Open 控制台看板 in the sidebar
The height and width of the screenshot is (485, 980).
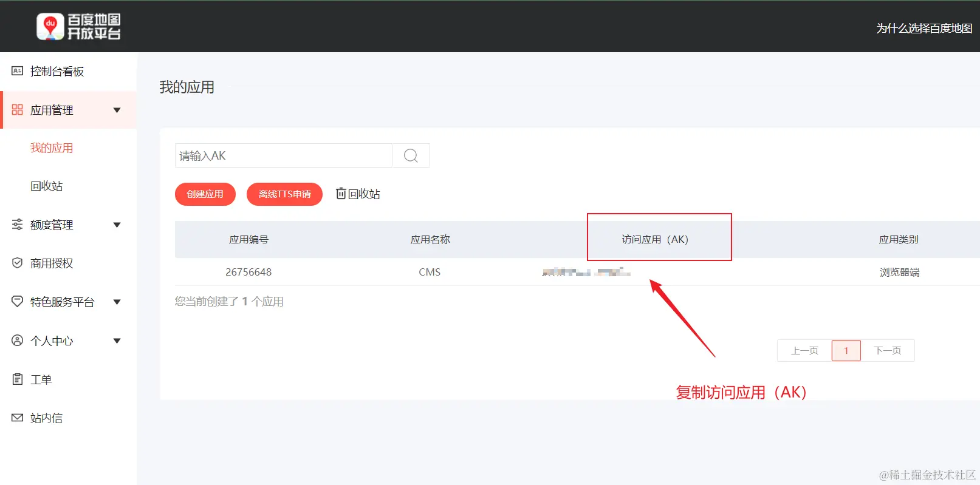[x=57, y=71]
